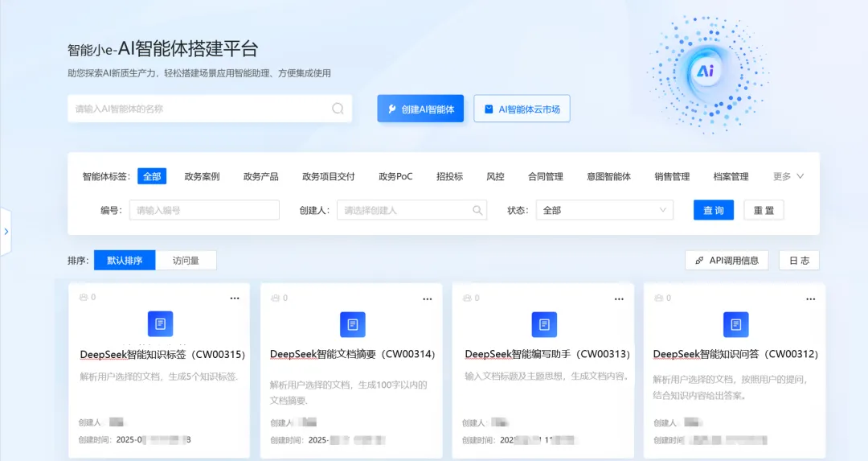This screenshot has width=868, height=461.
Task: Filter by 政务案例 tag
Action: pyautogui.click(x=202, y=176)
